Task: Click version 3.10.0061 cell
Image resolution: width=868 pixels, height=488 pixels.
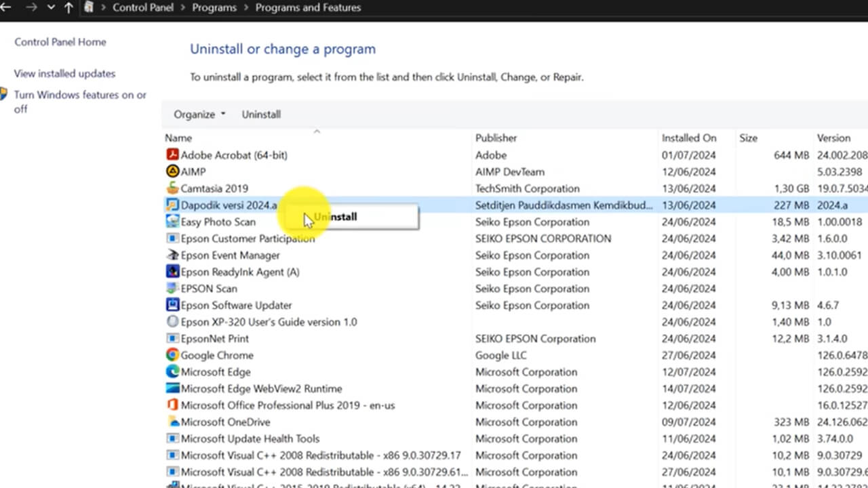Action: click(840, 256)
